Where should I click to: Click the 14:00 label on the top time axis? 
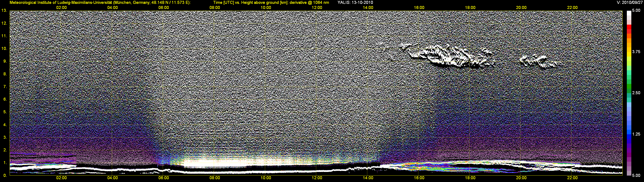368,7
